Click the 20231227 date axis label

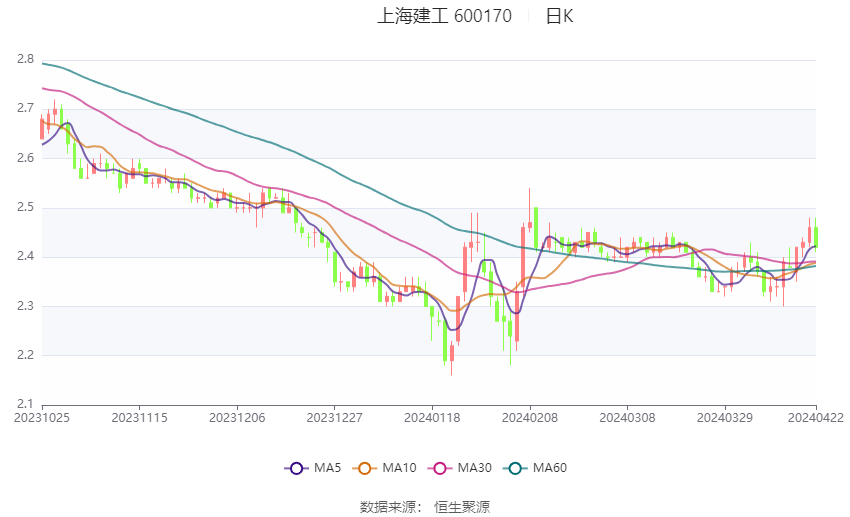click(334, 418)
